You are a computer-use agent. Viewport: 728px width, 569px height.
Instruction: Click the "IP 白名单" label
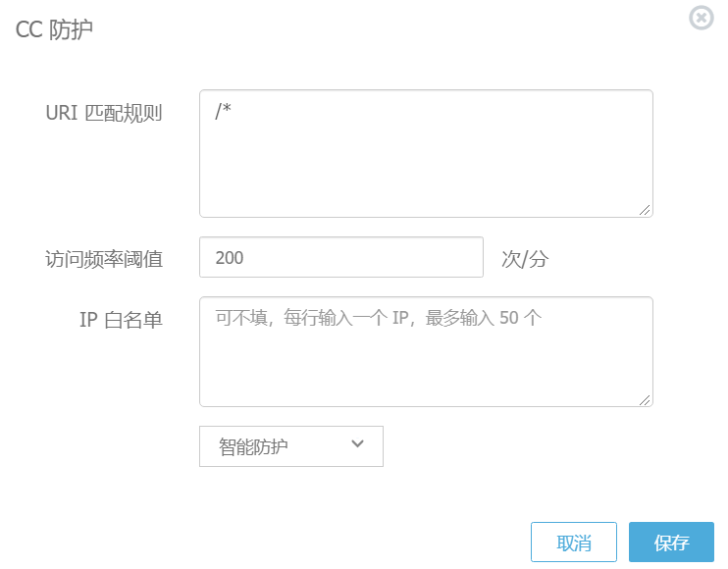pos(121,320)
